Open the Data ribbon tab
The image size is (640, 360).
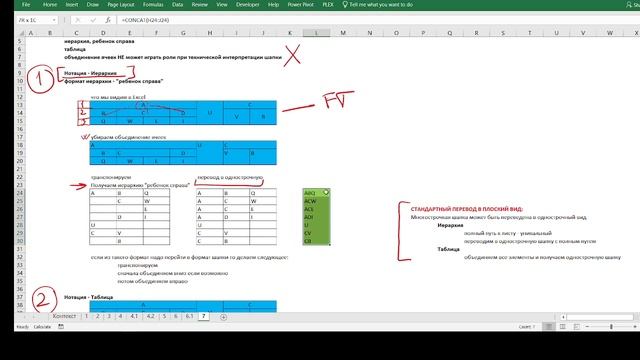[178, 4]
